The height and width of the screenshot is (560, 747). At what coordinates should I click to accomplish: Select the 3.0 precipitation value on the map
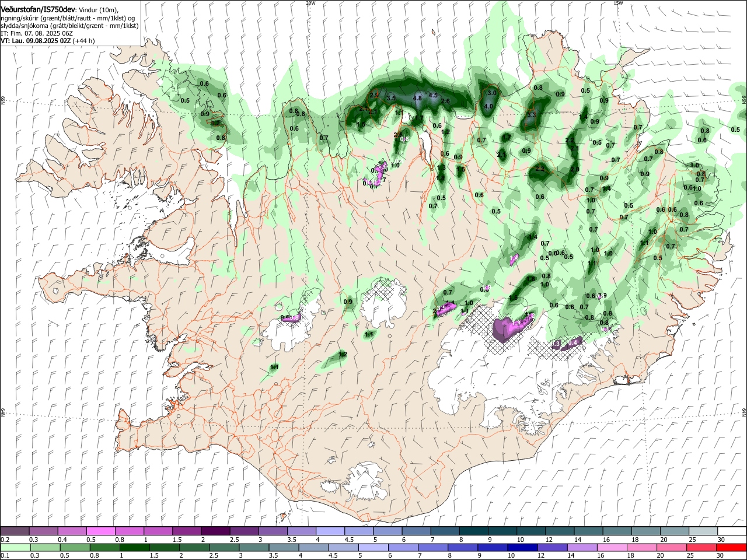click(492, 93)
